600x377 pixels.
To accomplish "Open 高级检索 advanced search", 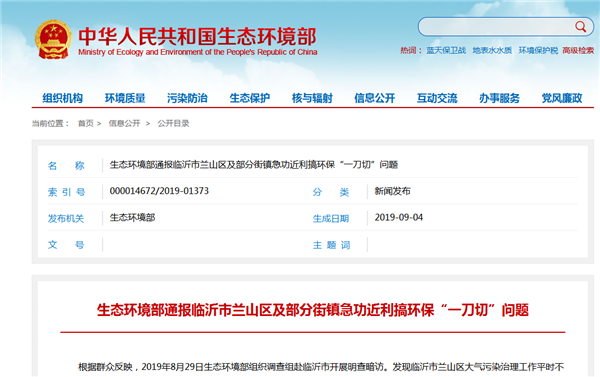I will (578, 51).
